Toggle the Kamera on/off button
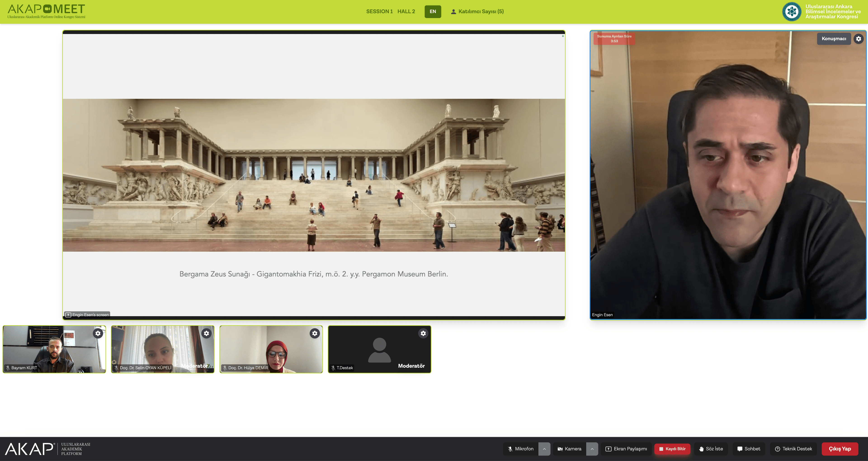This screenshot has height=461, width=868. click(569, 449)
